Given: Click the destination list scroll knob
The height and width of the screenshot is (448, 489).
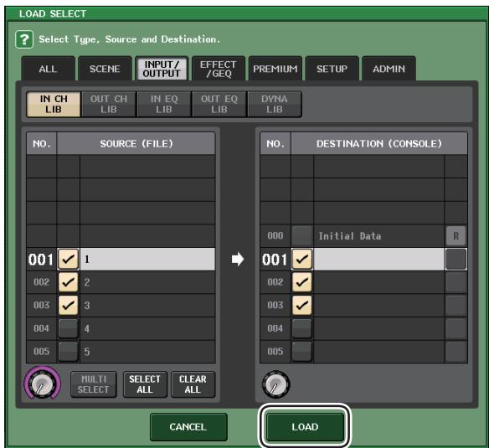Looking at the screenshot, I should tap(275, 384).
